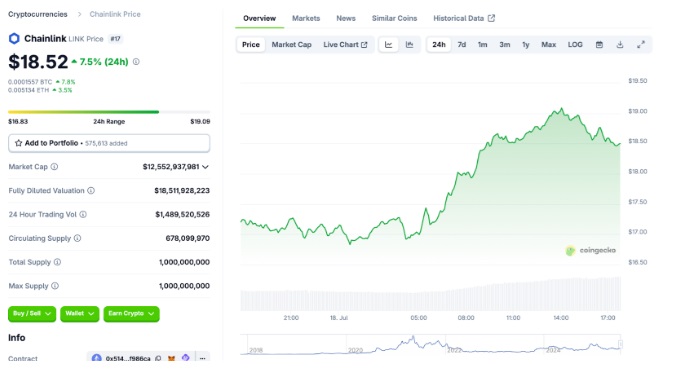
Task: Select the Market Cap chart mode
Action: point(291,45)
